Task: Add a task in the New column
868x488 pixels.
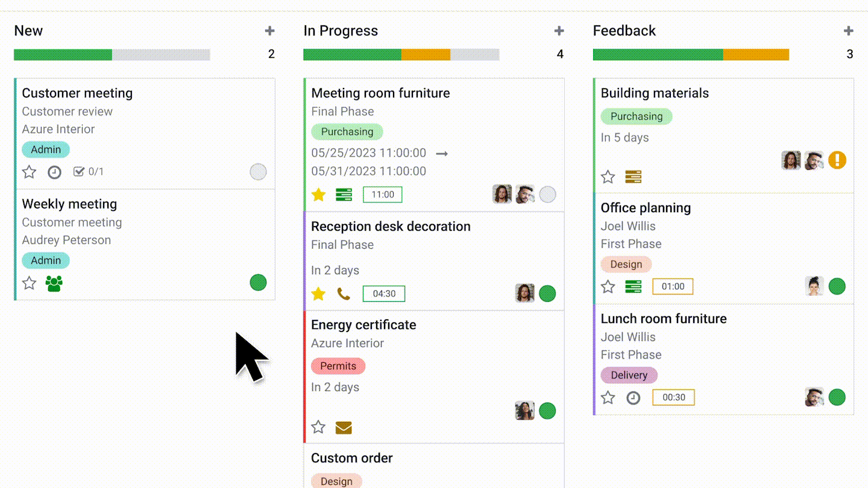Action: click(x=269, y=31)
